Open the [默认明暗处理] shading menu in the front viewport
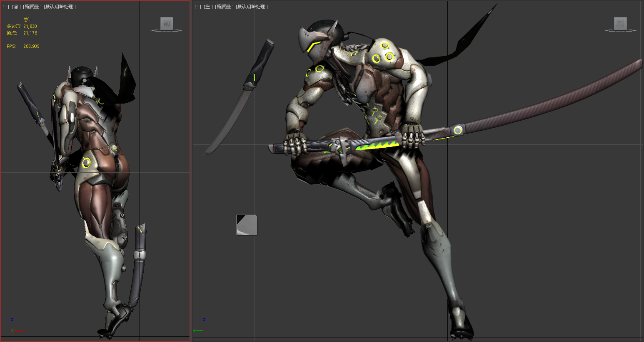Viewport: 644px width, 342px height. pyautogui.click(x=60, y=7)
